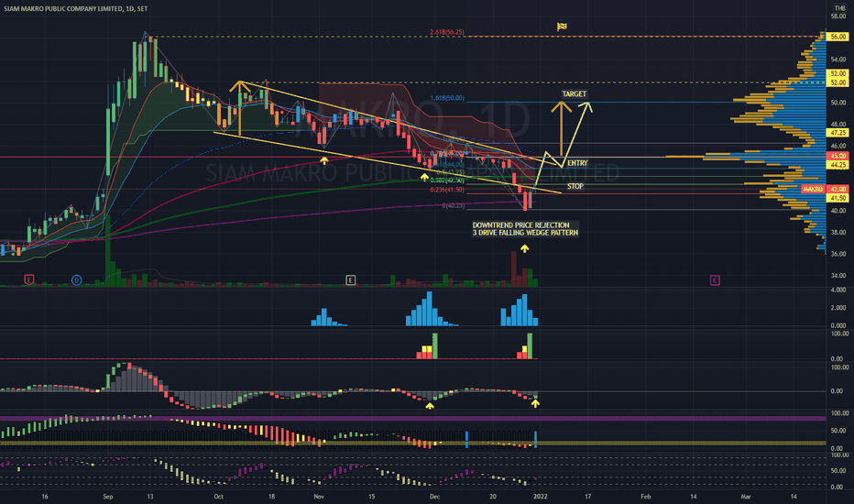Click the blue D dividend marker icon
Image resolution: width=854 pixels, height=504 pixels.
(x=77, y=280)
